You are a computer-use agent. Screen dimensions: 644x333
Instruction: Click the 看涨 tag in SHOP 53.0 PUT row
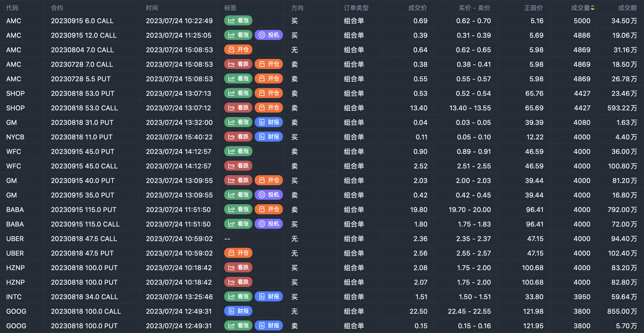(x=238, y=93)
